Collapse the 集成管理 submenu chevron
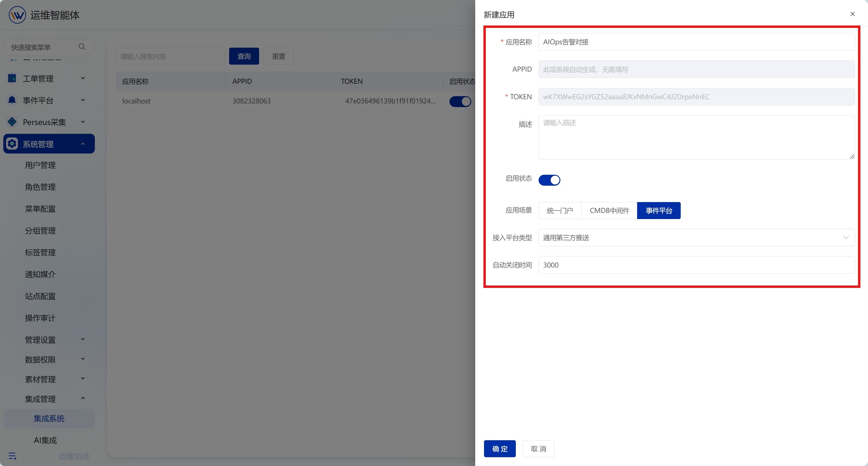Viewport: 868px width, 466px height. [83, 398]
